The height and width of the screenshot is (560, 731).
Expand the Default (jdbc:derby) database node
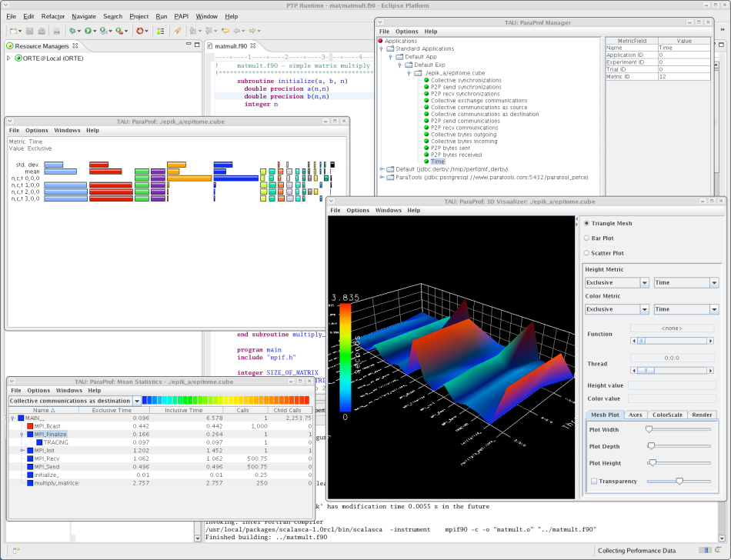382,169
